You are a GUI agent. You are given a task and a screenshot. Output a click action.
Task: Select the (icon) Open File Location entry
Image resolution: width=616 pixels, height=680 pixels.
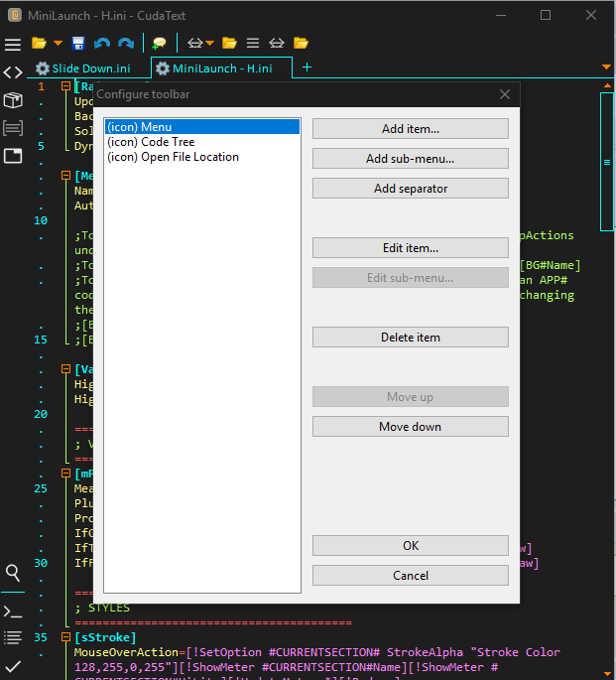tap(173, 157)
